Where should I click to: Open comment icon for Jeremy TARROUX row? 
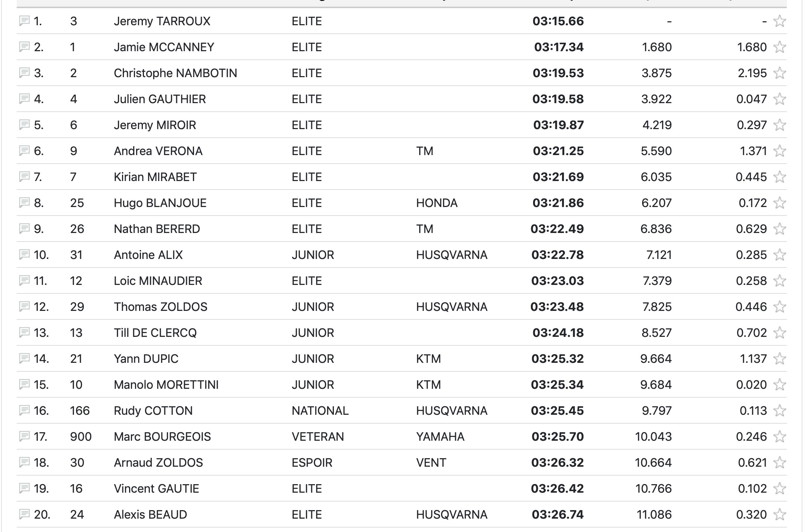coord(24,21)
